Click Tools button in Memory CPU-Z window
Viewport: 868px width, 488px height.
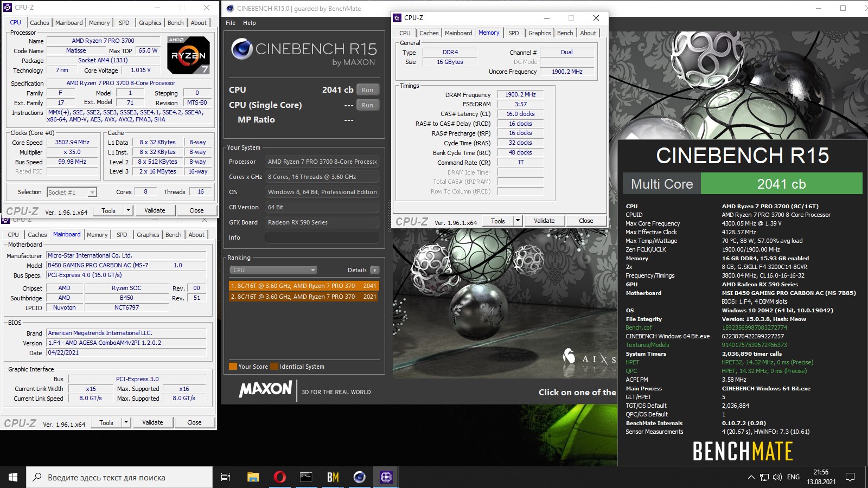[498, 221]
